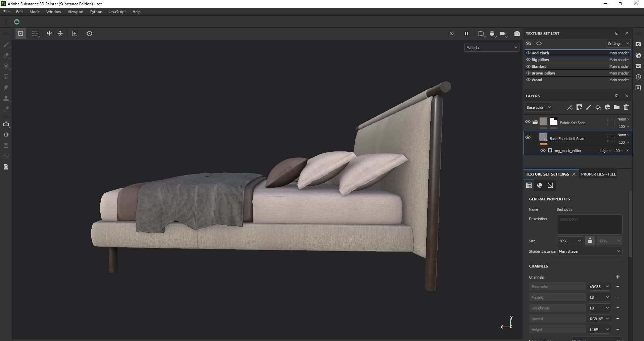Open the Material viewport mode dropdown
Viewport: 644px width, 341px height.
(492, 48)
